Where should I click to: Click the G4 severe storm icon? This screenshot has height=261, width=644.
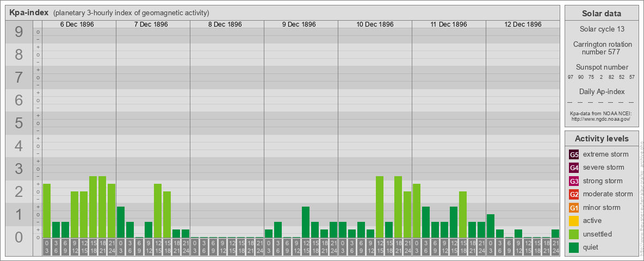[574, 168]
